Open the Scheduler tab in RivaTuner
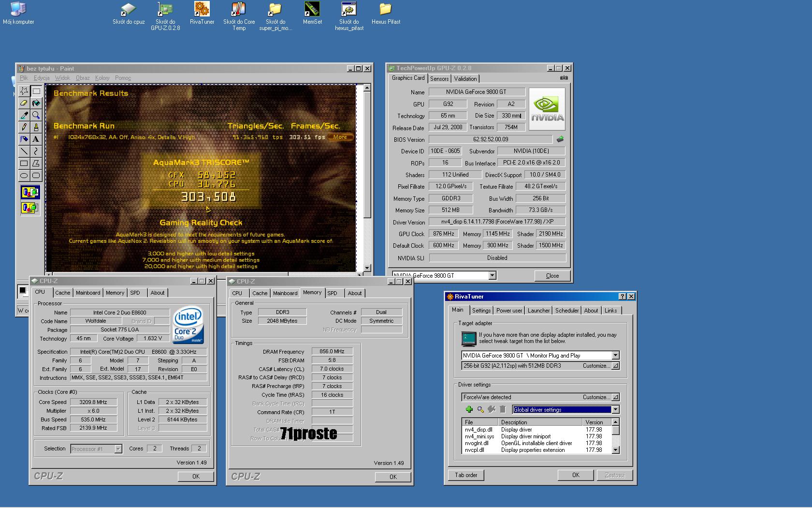 [x=567, y=311]
